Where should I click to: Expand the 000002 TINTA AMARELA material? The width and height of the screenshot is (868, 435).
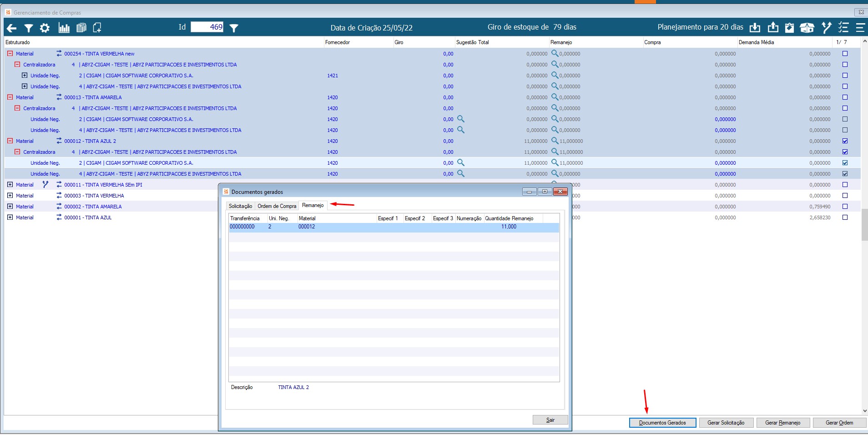(10, 206)
